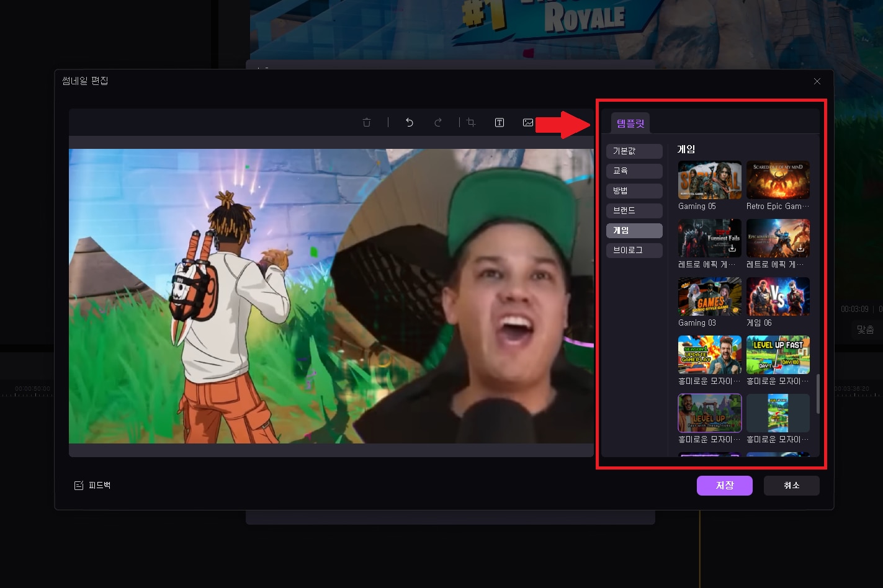
Task: Select the 기본값 category
Action: pos(634,151)
